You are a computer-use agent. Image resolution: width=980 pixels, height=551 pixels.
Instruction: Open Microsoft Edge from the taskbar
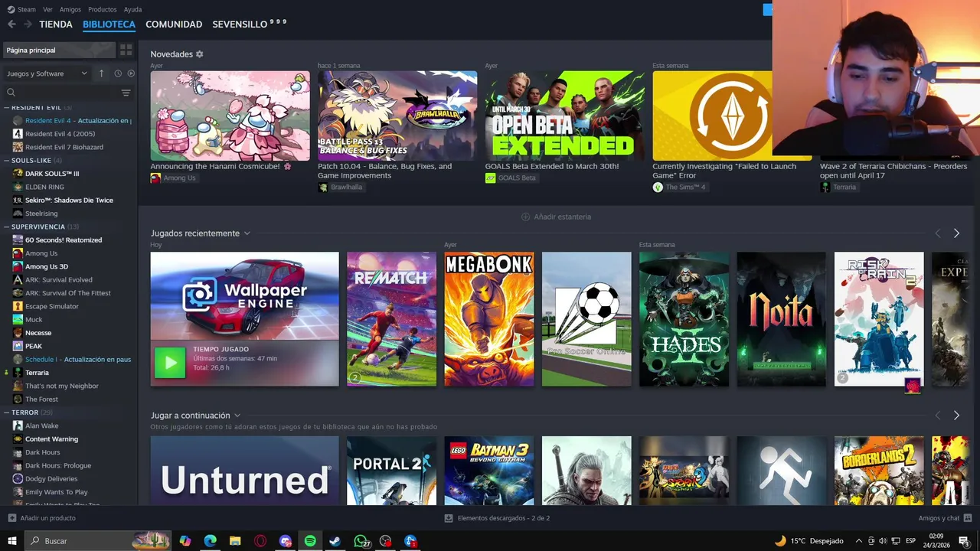211,541
